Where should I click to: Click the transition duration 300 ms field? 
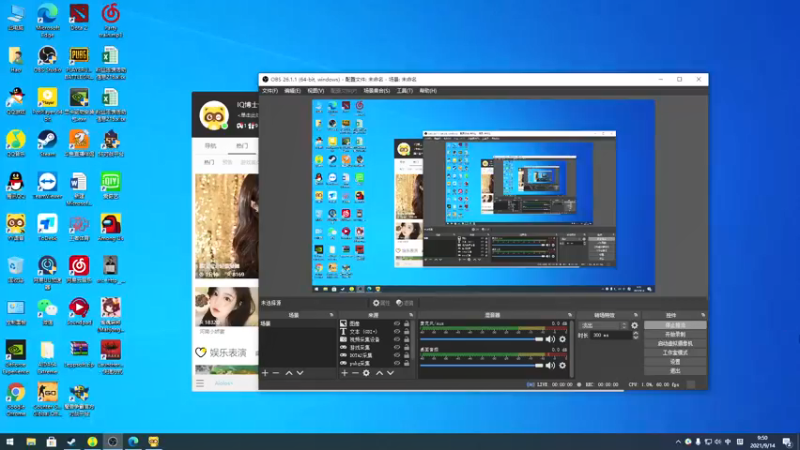[611, 335]
